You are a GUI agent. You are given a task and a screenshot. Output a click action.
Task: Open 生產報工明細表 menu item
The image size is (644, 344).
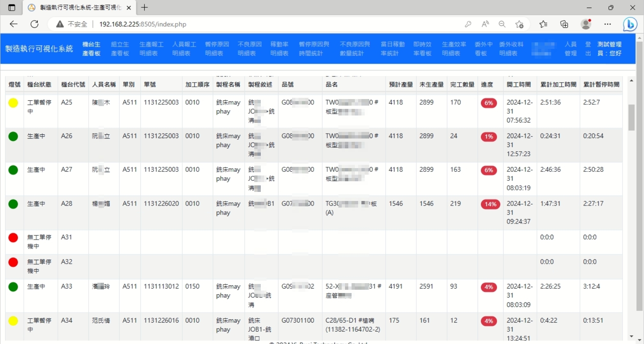pos(152,48)
